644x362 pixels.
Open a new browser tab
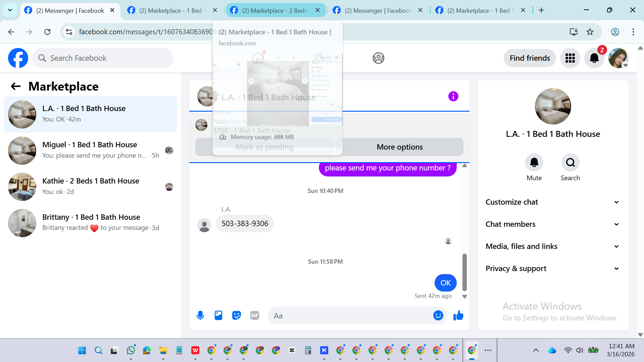pos(541,10)
